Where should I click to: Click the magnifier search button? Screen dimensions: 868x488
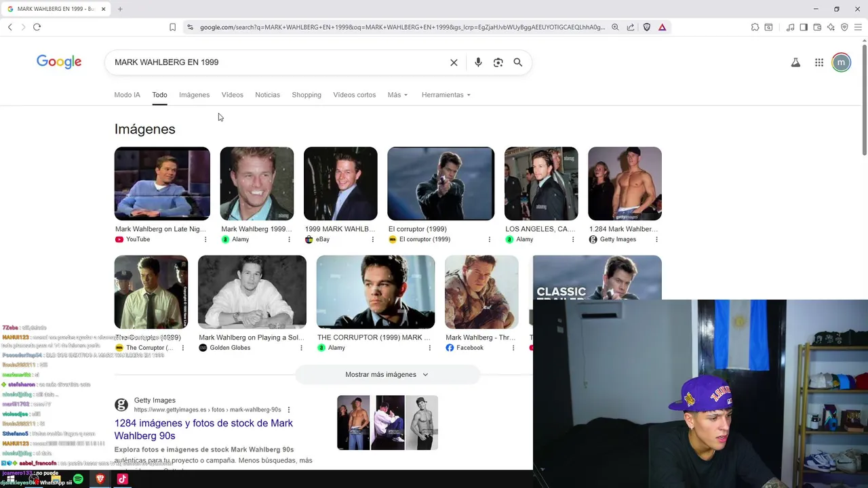click(518, 62)
